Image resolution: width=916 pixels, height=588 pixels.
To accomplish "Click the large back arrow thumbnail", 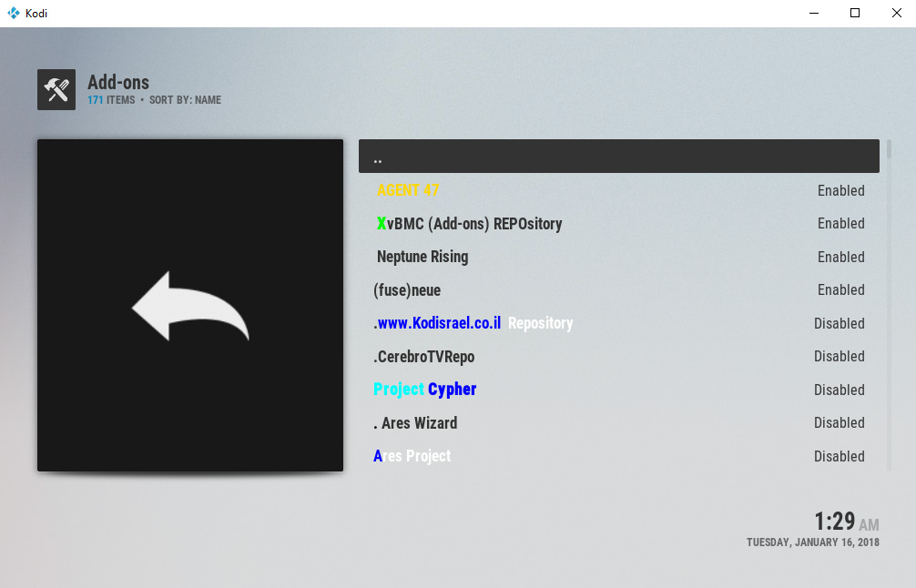I will click(190, 305).
